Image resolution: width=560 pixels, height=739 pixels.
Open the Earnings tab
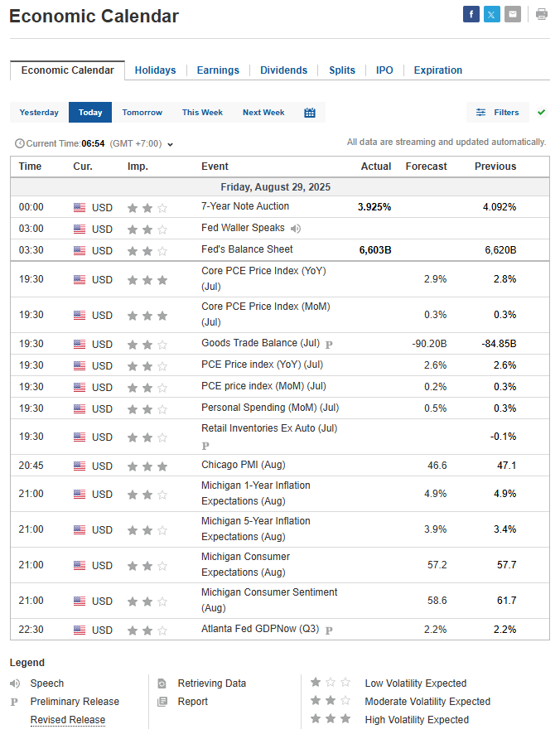[x=218, y=70]
